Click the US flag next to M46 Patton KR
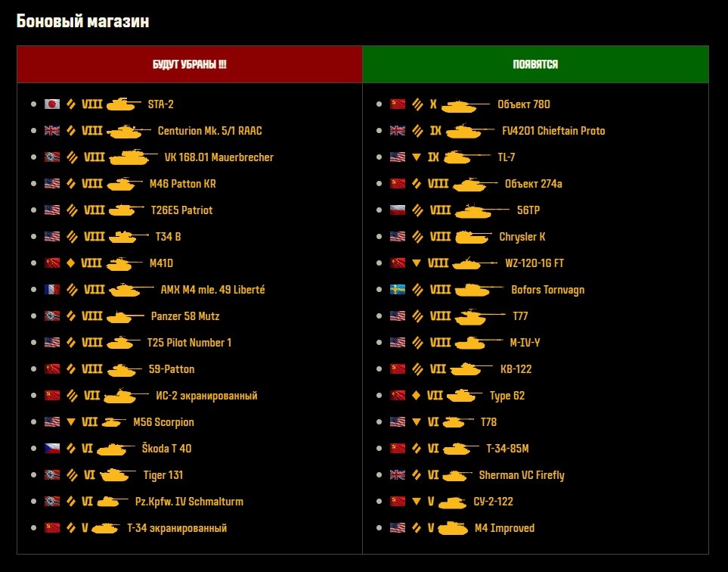 (x=52, y=184)
